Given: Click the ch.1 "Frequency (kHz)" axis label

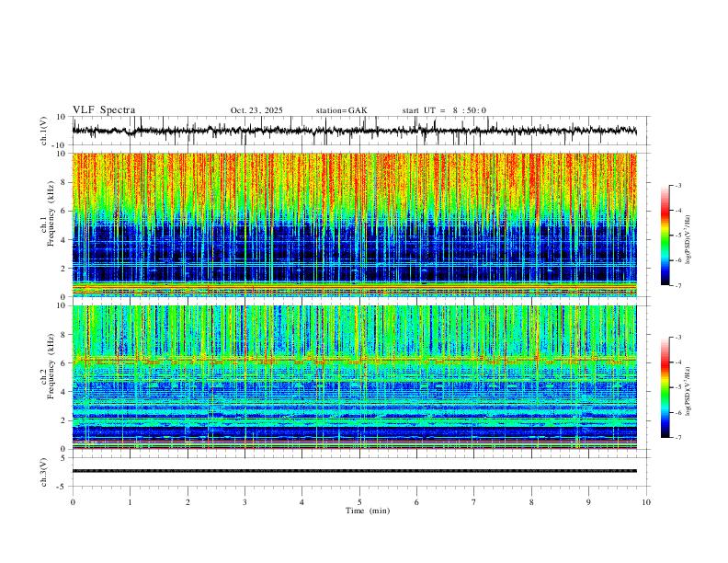Looking at the screenshot, I should point(51,213).
